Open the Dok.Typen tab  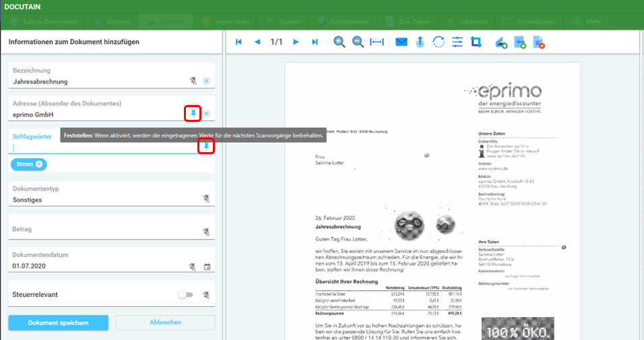[x=409, y=22]
